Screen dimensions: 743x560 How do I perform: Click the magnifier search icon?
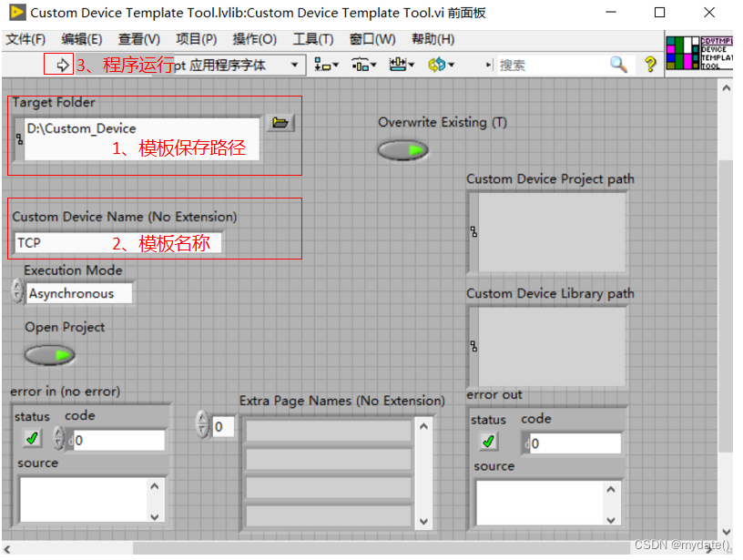pyautogui.click(x=618, y=65)
